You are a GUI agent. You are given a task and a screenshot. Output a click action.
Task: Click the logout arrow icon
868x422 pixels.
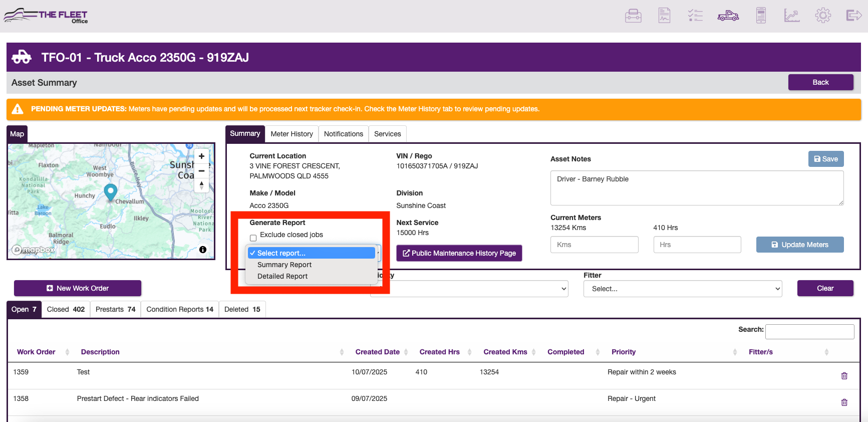pos(854,16)
